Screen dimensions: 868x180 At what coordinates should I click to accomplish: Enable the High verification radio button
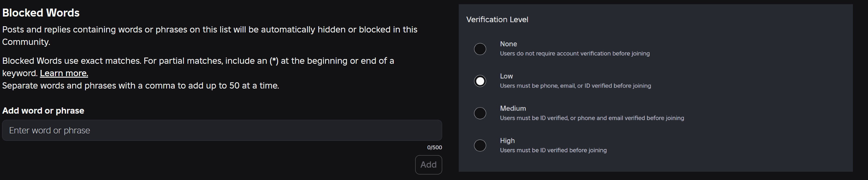point(480,145)
